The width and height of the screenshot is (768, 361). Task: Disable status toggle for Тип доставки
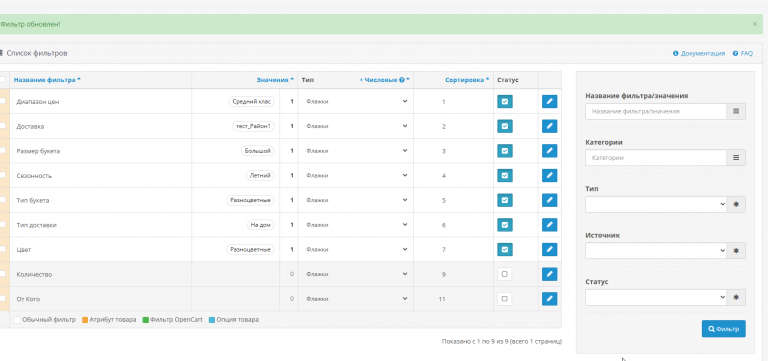click(x=504, y=225)
